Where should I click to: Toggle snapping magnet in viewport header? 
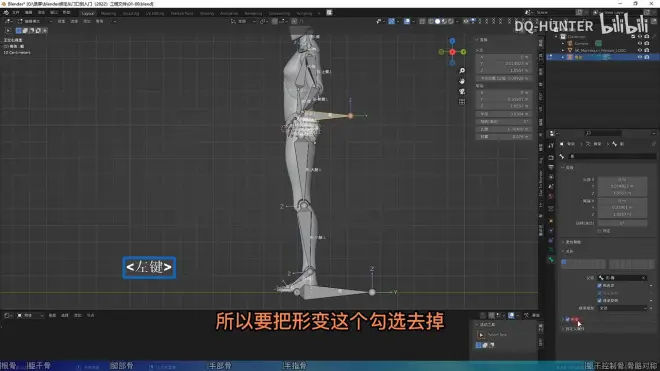275,21
